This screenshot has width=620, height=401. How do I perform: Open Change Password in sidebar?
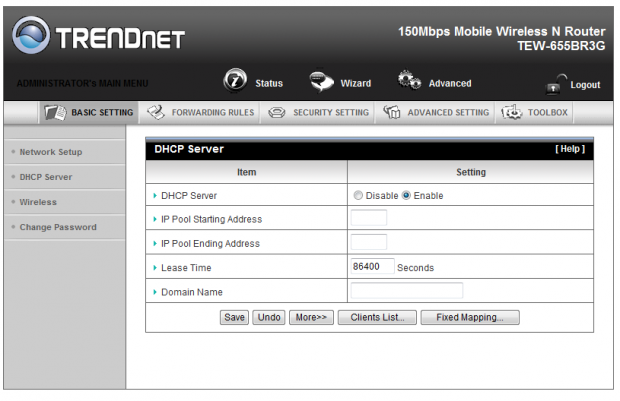(58, 227)
